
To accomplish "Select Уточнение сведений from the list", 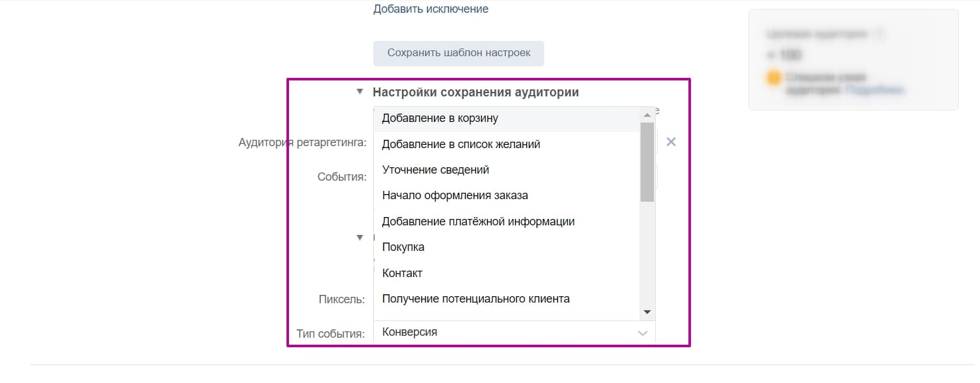I will (x=435, y=169).
